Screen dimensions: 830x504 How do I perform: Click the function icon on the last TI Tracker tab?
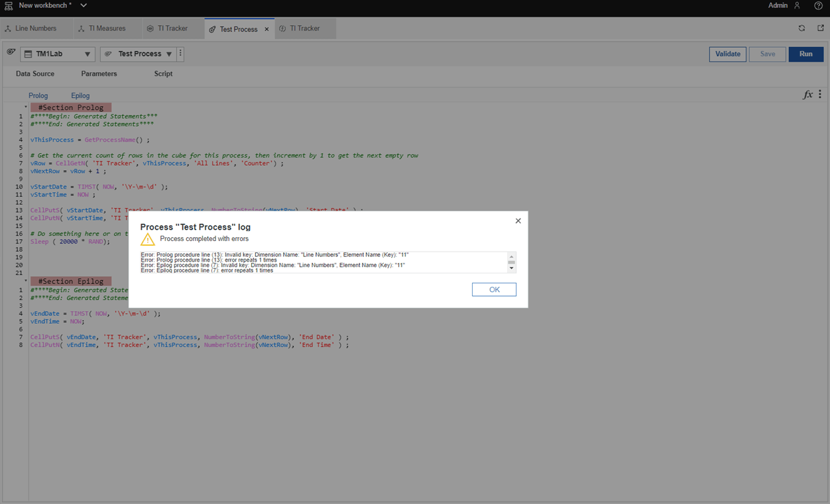pyautogui.click(x=282, y=28)
